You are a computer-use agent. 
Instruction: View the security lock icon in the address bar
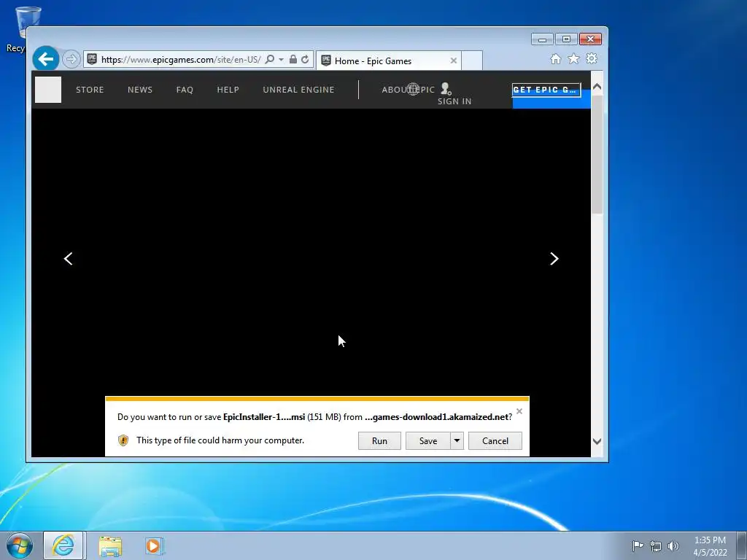(293, 59)
